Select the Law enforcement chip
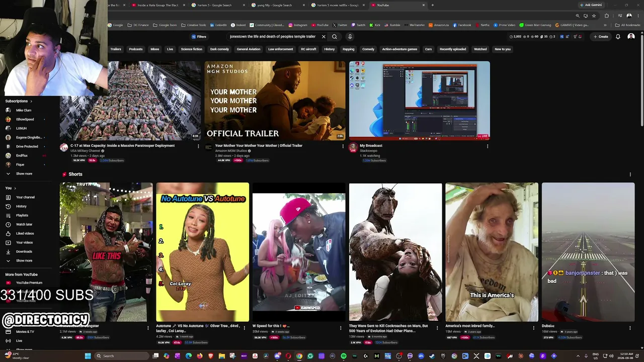 click(281, 49)
